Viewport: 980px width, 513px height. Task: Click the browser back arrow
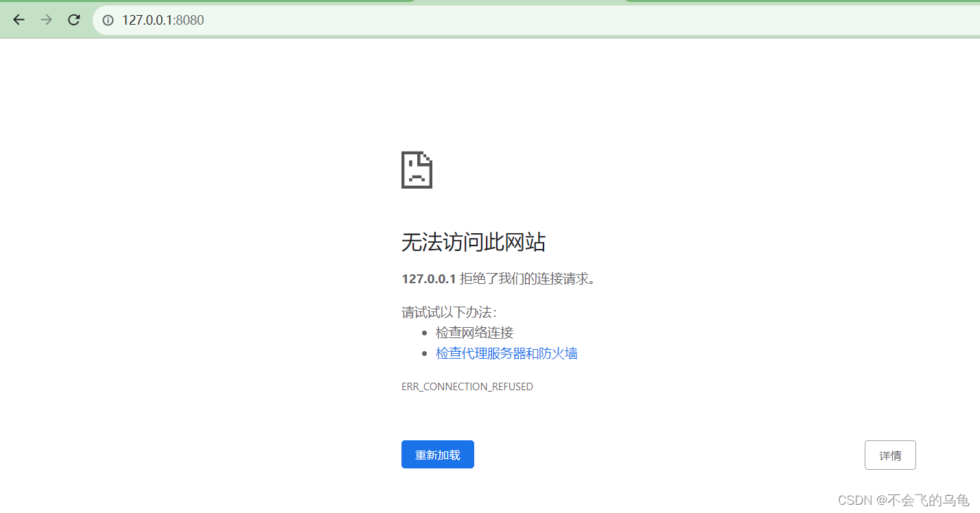pyautogui.click(x=19, y=20)
